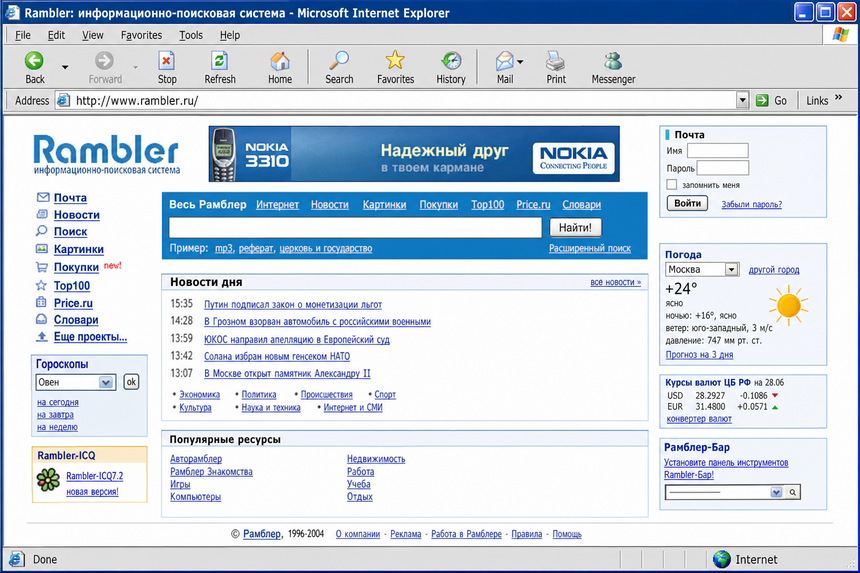This screenshot has height=573, width=860.
Task: Click the Nokia 3310 banner ad
Action: 414,154
